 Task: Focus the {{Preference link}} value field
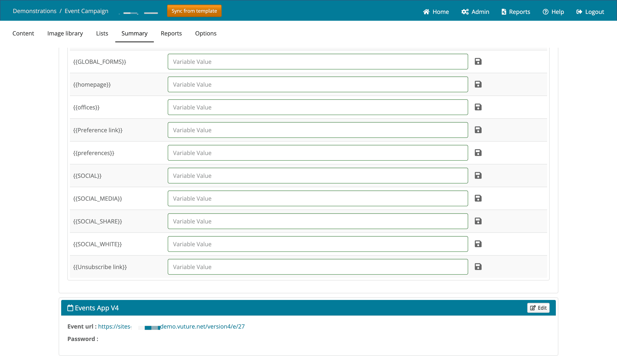[318, 130]
